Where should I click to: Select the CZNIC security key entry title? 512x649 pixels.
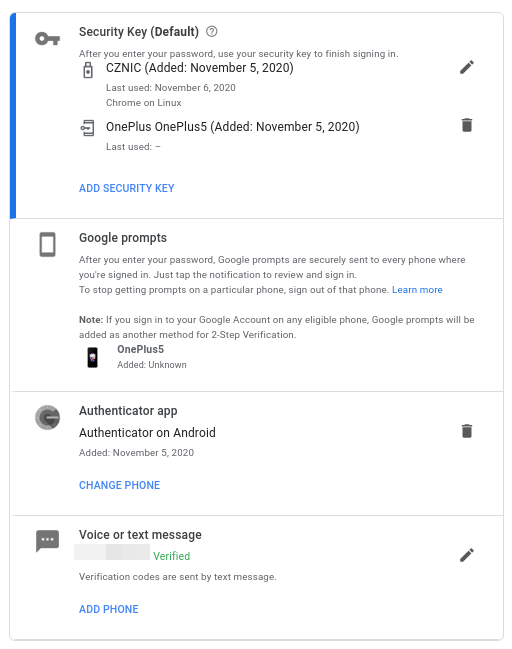click(200, 68)
